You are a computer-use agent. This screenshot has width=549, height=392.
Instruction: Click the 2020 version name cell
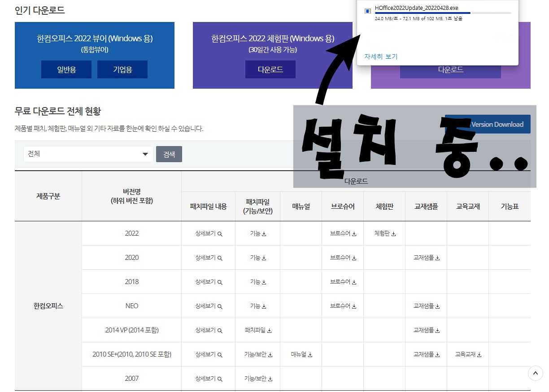132,258
